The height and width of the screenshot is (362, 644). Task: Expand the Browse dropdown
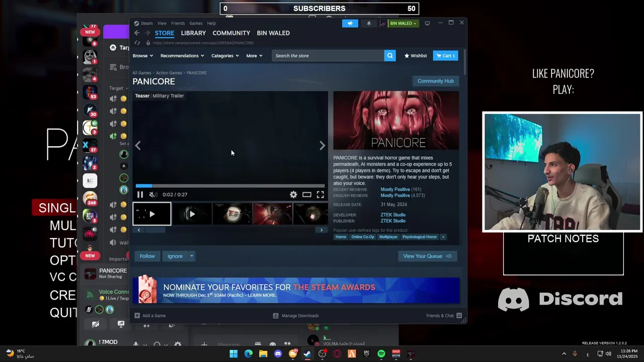pyautogui.click(x=143, y=56)
